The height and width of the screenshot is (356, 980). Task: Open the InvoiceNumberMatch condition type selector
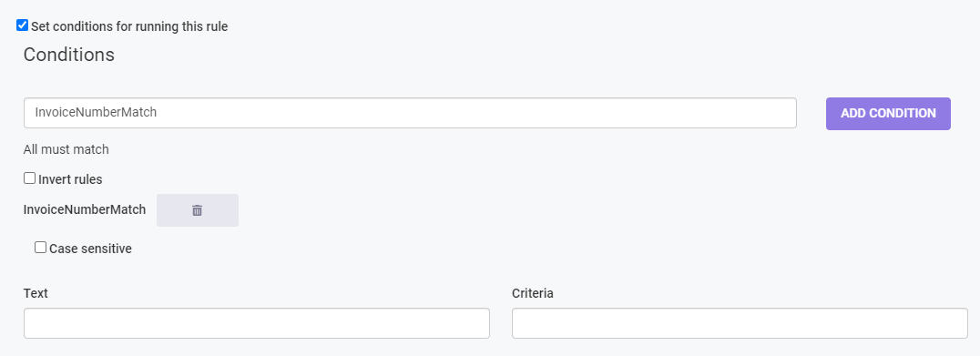pos(410,113)
